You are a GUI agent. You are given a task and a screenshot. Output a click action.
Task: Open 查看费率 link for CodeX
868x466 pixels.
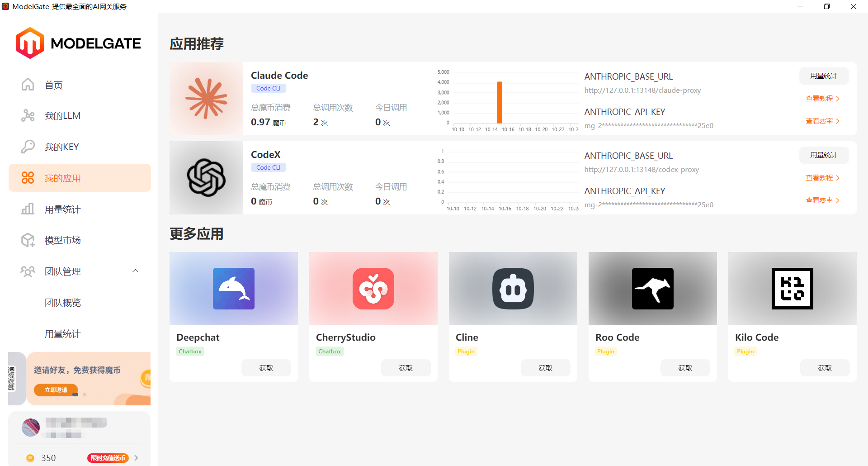tap(822, 200)
